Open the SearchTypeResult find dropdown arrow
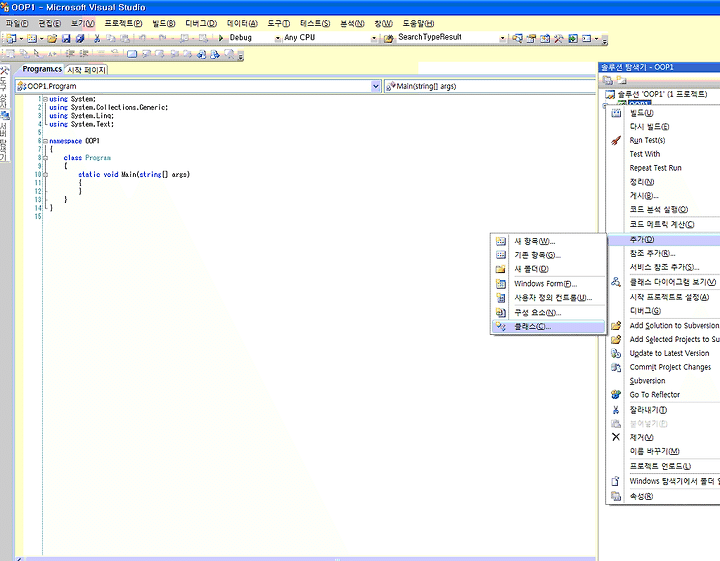720x561 pixels. click(x=502, y=39)
